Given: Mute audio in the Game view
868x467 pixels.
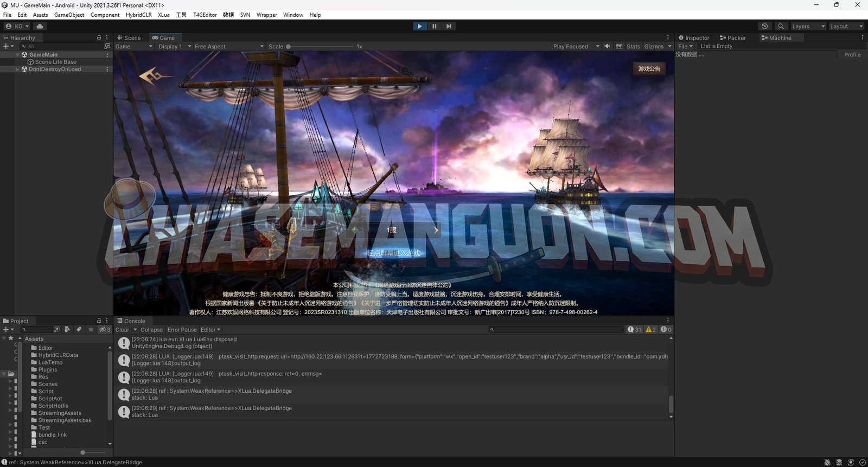Looking at the screenshot, I should [608, 46].
